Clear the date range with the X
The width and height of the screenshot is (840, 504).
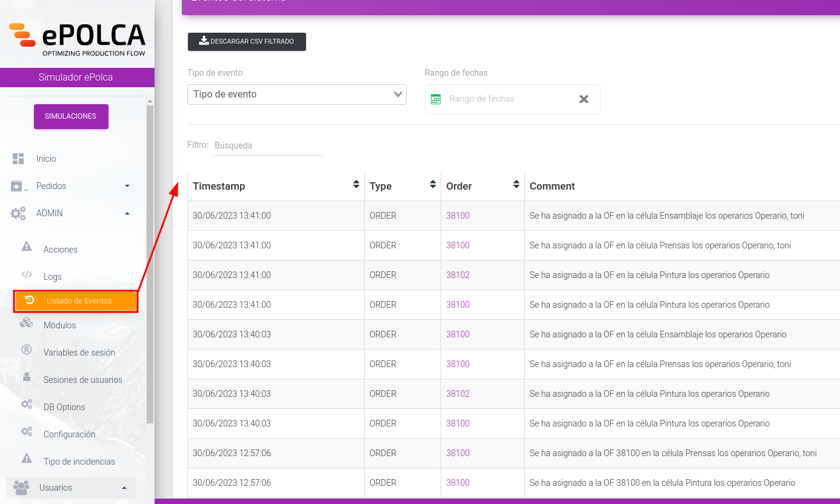(x=584, y=99)
